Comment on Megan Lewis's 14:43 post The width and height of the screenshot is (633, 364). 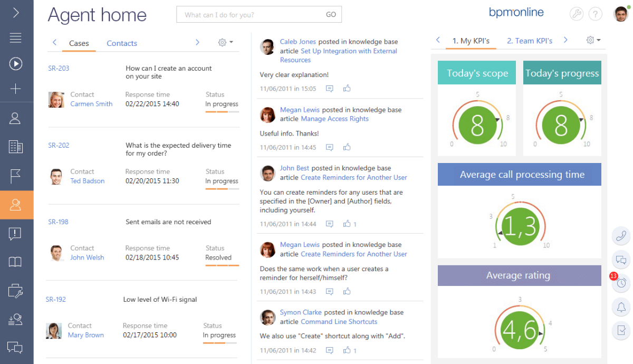coord(330,291)
